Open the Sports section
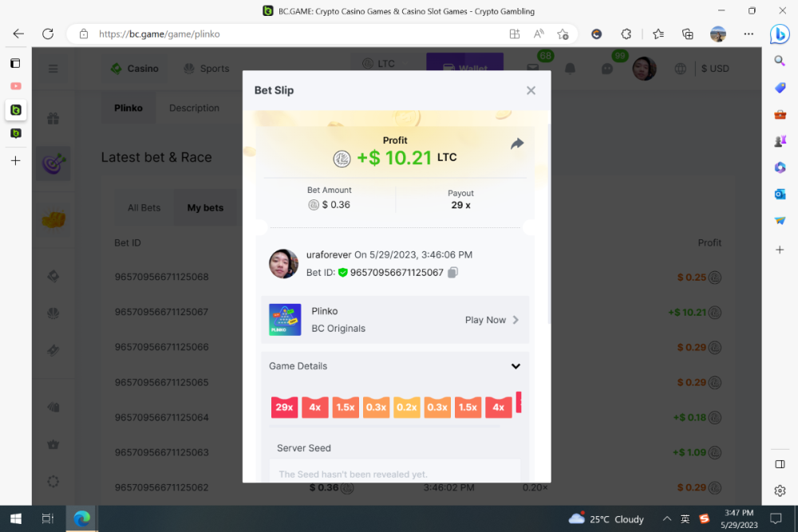 coord(206,69)
